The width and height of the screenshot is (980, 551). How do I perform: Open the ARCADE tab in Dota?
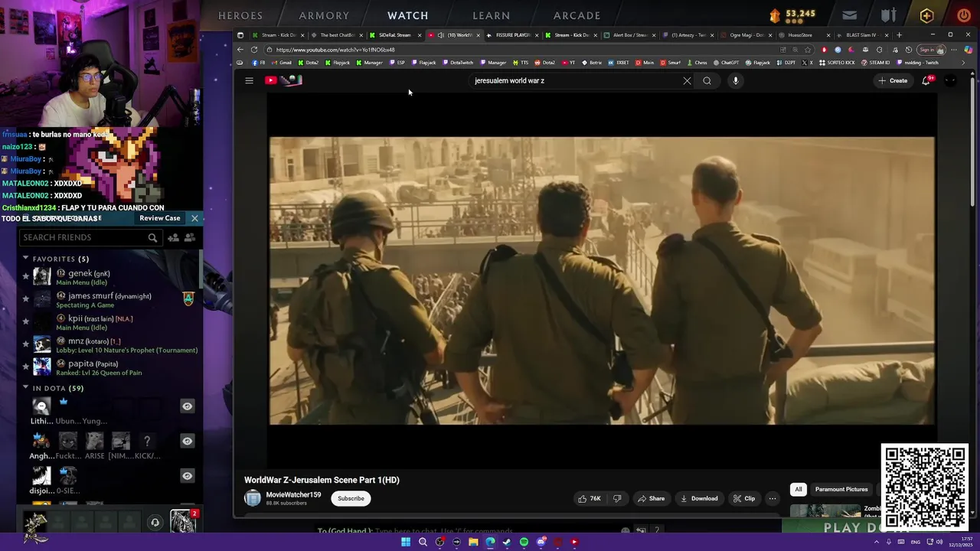coord(577,15)
